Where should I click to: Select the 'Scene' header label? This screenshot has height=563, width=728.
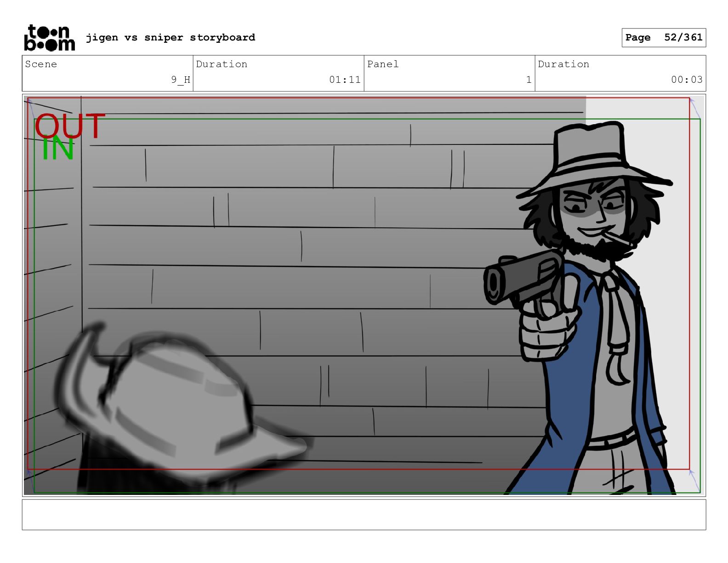[x=41, y=64]
